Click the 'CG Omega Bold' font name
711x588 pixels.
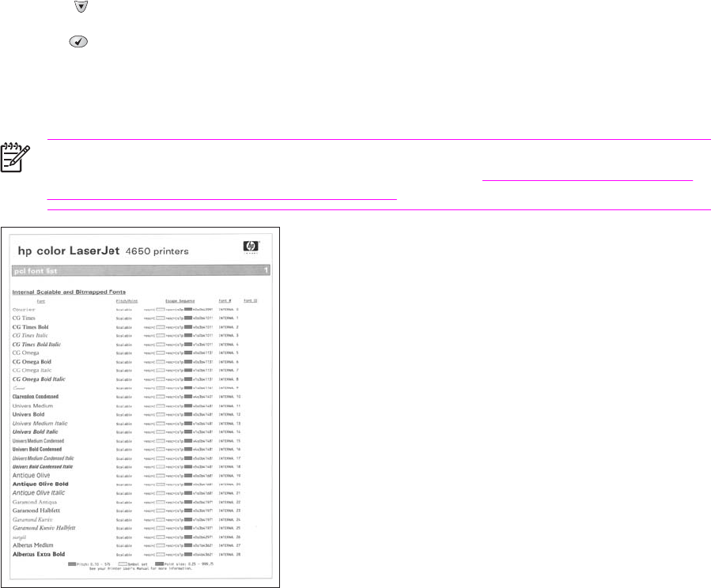32,362
